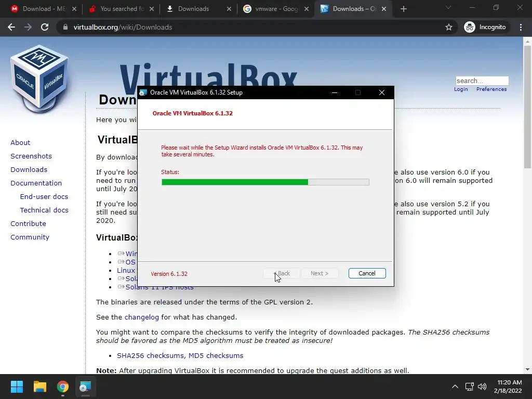Screen dimensions: 532x399
Task: Click the Oracle VirtualBox cube logo
Action: tap(39, 79)
